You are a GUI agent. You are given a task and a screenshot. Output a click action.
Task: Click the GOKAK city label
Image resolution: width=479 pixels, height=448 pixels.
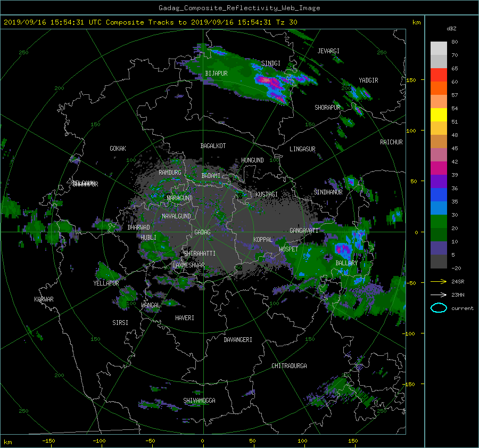[x=118, y=149]
